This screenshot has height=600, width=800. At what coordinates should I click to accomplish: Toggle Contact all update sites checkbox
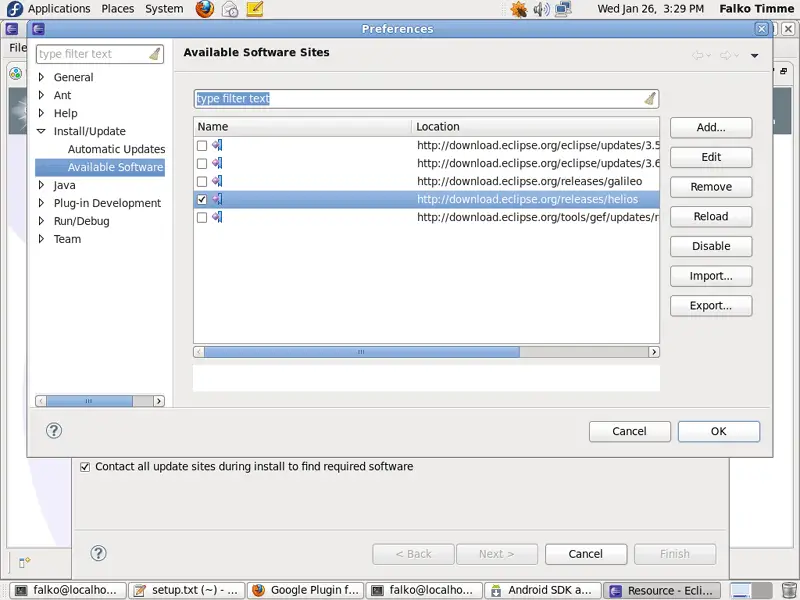[x=85, y=466]
